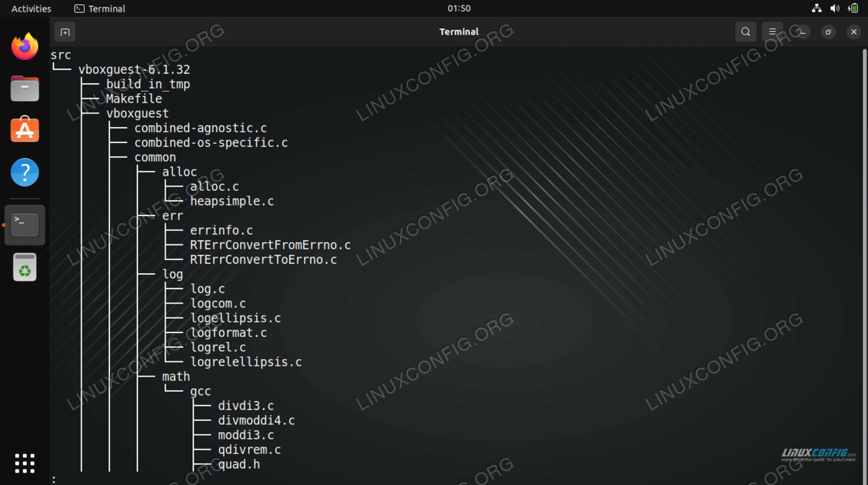Click the 'Makefile' entry
The width and height of the screenshot is (868, 485).
click(134, 99)
